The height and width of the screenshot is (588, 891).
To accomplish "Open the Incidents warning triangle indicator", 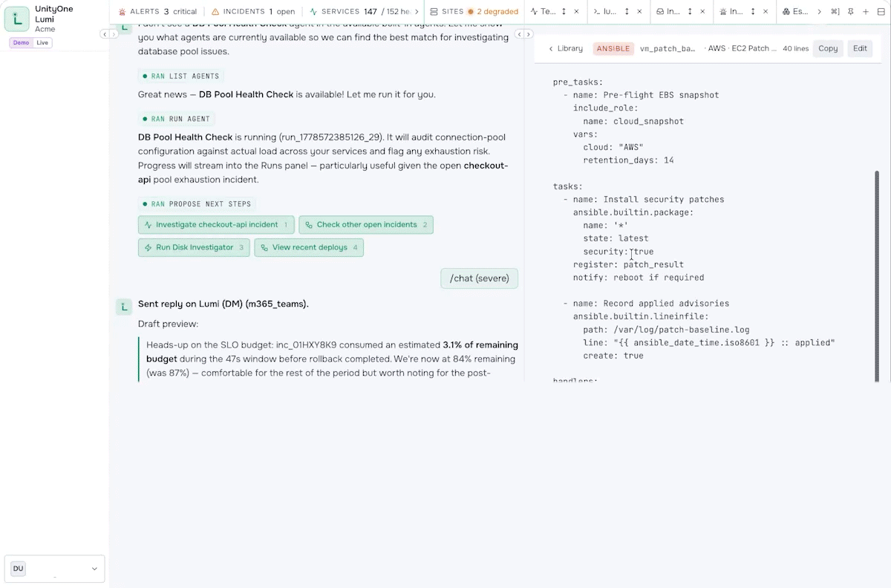I will [215, 12].
